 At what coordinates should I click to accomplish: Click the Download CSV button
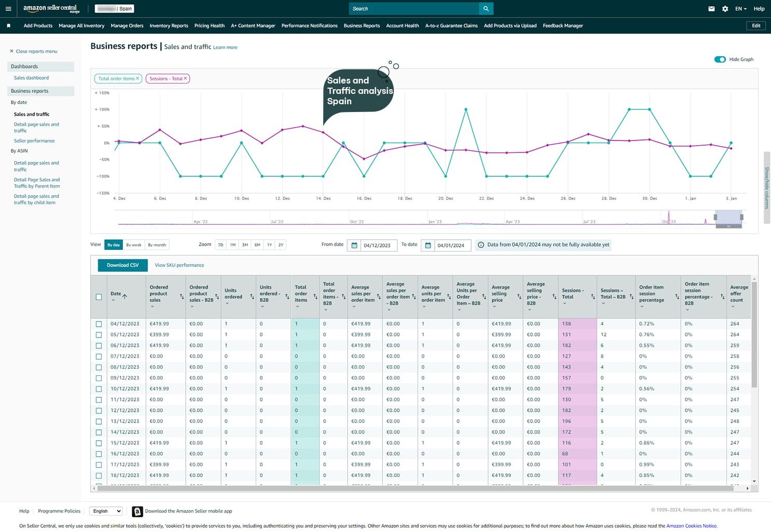tap(122, 265)
